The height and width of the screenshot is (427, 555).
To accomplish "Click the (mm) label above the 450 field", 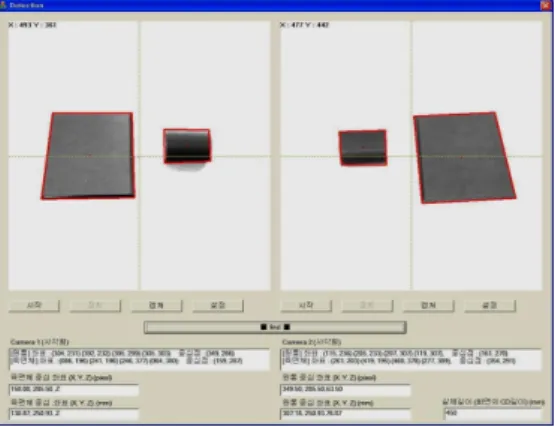I will click(493, 402).
